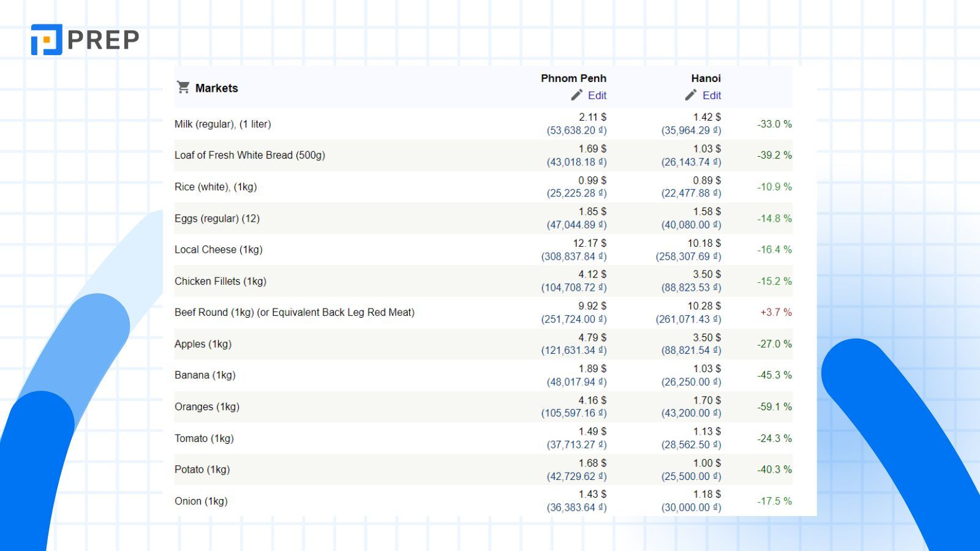Click the 1.68 $ potato price
Screen dimensions: 980x551
[x=592, y=463]
